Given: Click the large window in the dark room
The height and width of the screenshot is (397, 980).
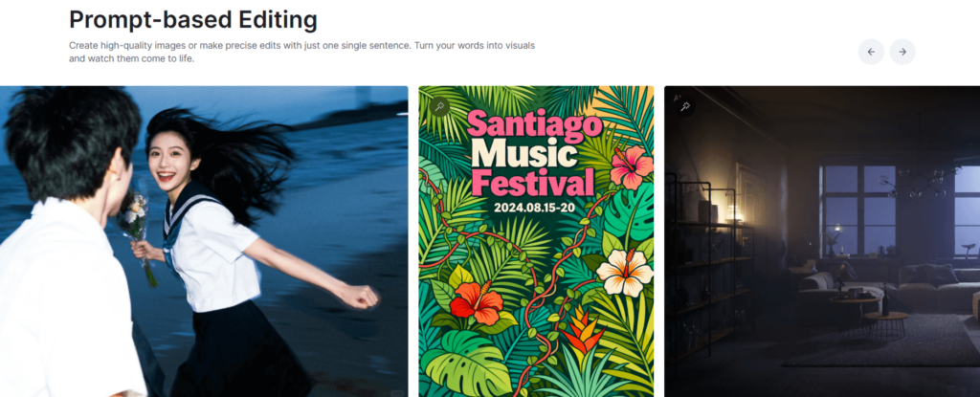Looking at the screenshot, I should 860,210.
